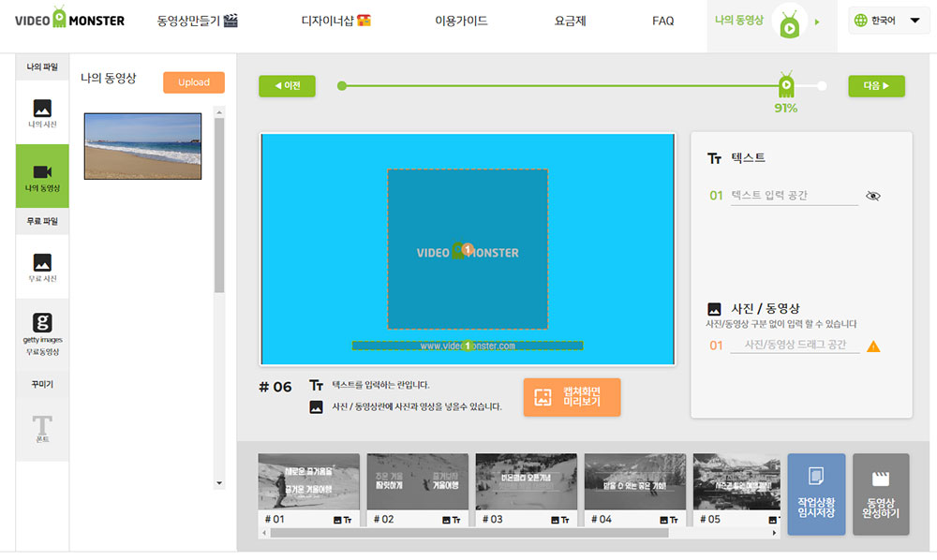Screen dimensions: 937x560
Task: Click marker 1 on the preview logo area
Action: click(468, 249)
